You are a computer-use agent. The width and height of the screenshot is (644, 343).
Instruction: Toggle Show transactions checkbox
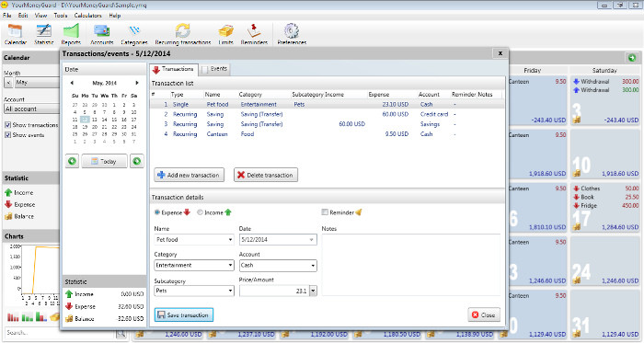click(x=7, y=125)
